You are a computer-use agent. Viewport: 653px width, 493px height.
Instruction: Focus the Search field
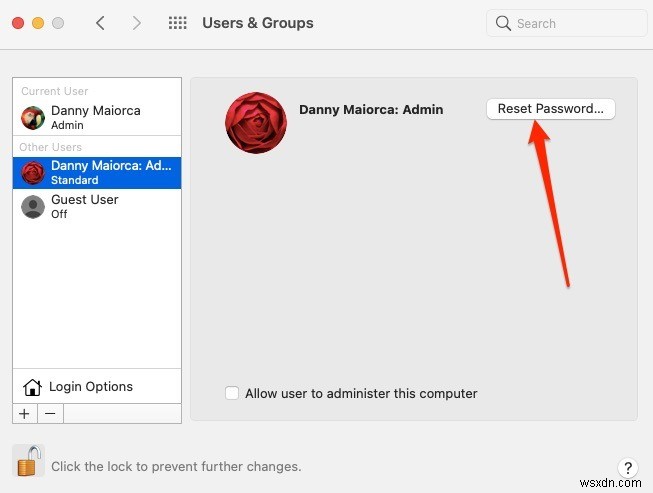567,23
